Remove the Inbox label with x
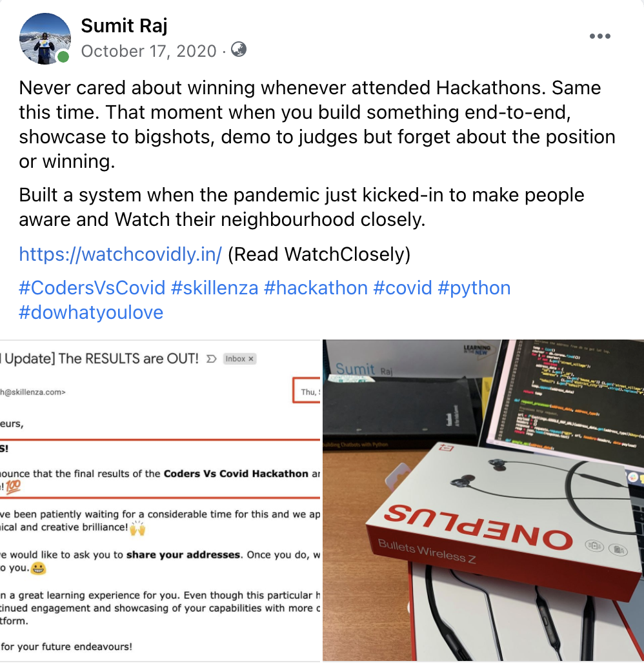This screenshot has width=644, height=670. click(x=251, y=359)
